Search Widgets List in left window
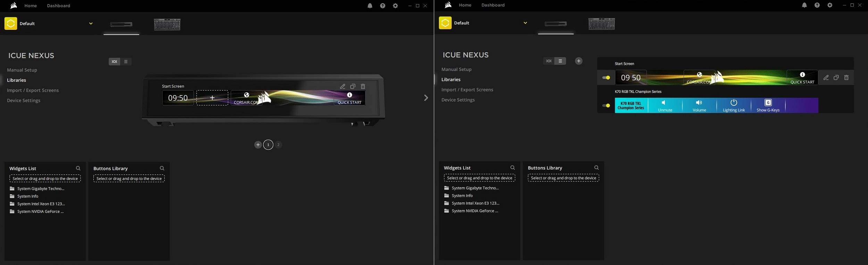 (x=78, y=168)
